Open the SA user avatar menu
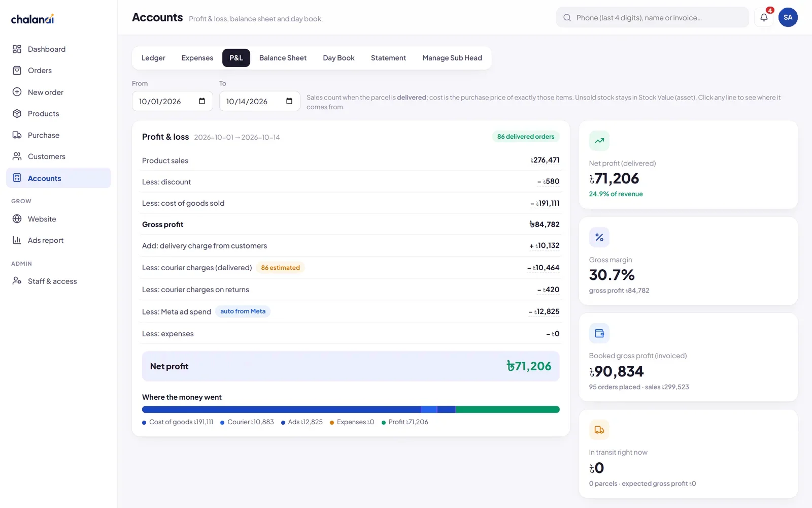This screenshot has width=812, height=508. click(788, 17)
